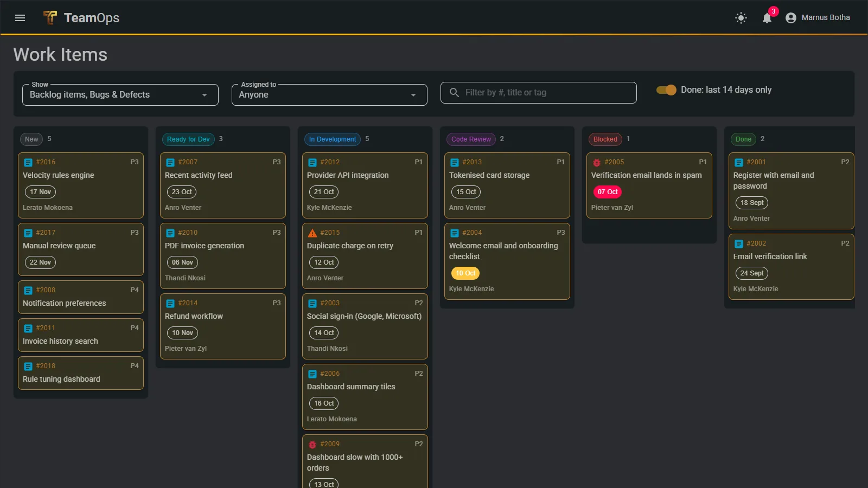Screen dimensions: 868x488
Task: Open the Velocity rules engine card title
Action: pyautogui.click(x=59, y=176)
